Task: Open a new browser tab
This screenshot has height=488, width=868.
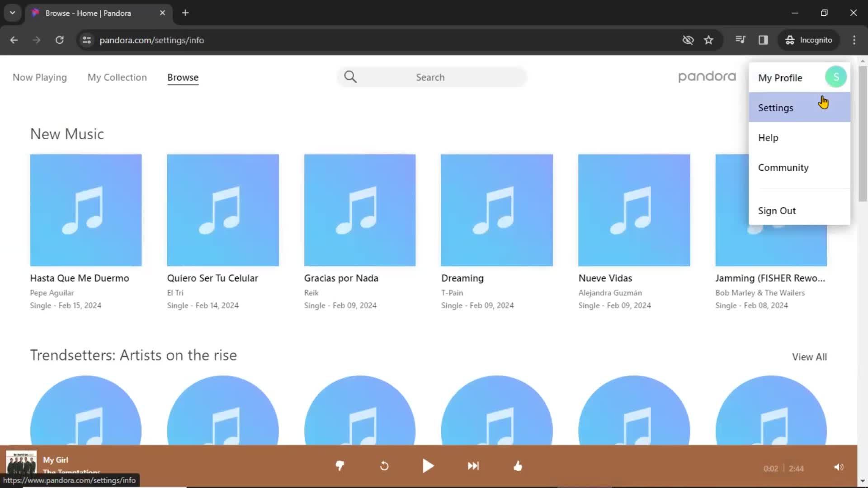Action: tap(185, 13)
